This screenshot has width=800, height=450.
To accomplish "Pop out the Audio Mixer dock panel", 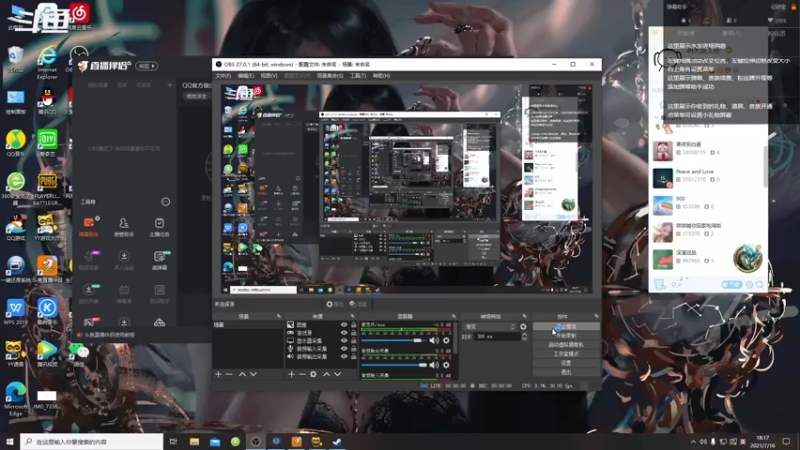I will click(x=453, y=316).
